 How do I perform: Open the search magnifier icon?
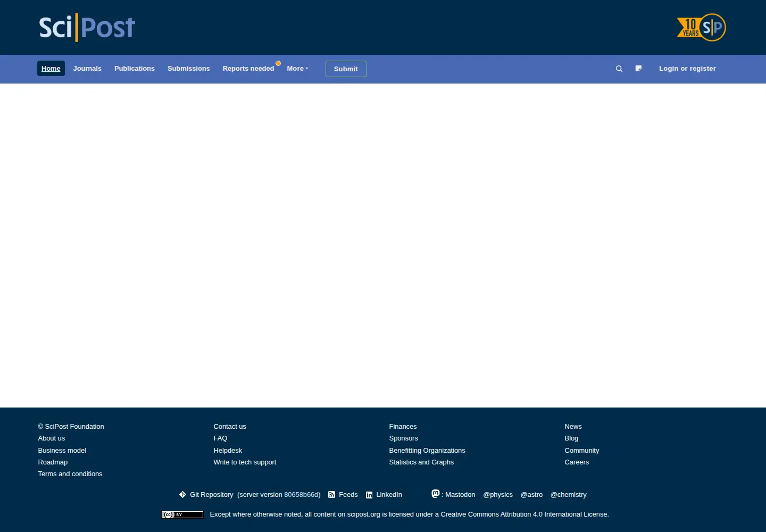pos(619,69)
